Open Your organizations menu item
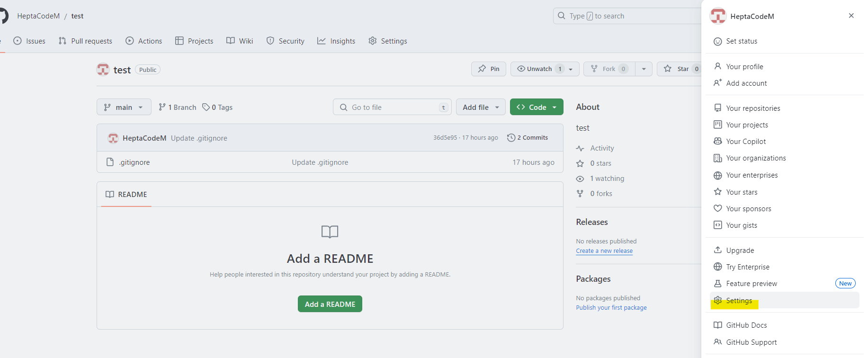The height and width of the screenshot is (358, 868). (x=784, y=158)
